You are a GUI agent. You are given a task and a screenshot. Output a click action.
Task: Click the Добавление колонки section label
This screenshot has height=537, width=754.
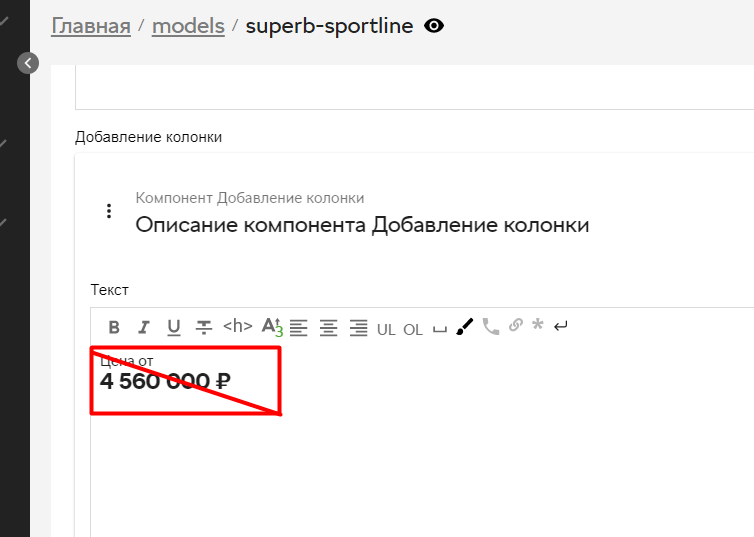pos(149,137)
